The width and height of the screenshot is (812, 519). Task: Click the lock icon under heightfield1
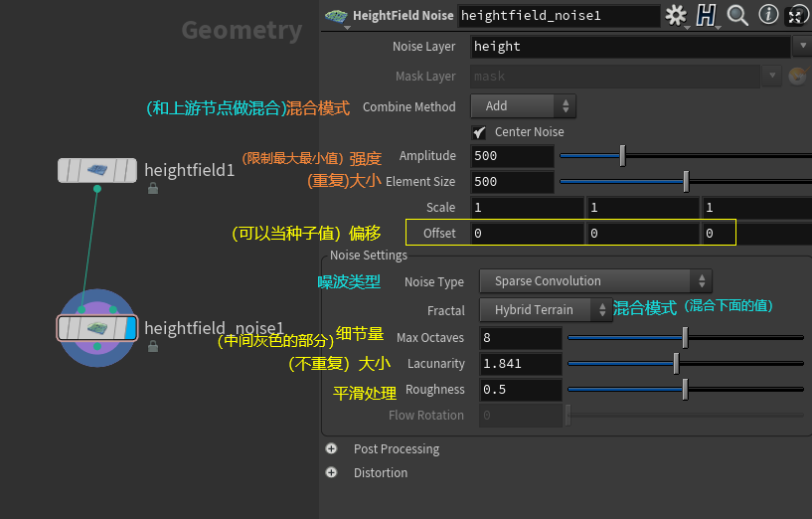click(x=153, y=188)
